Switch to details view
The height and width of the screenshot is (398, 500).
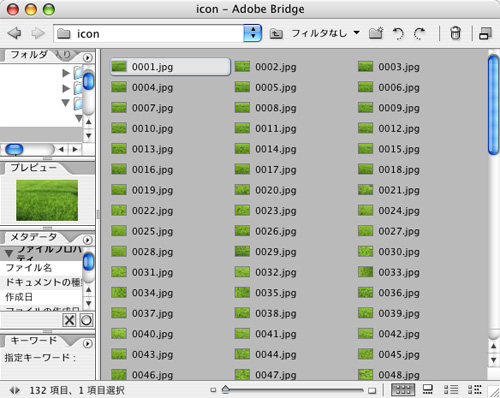coord(451,389)
